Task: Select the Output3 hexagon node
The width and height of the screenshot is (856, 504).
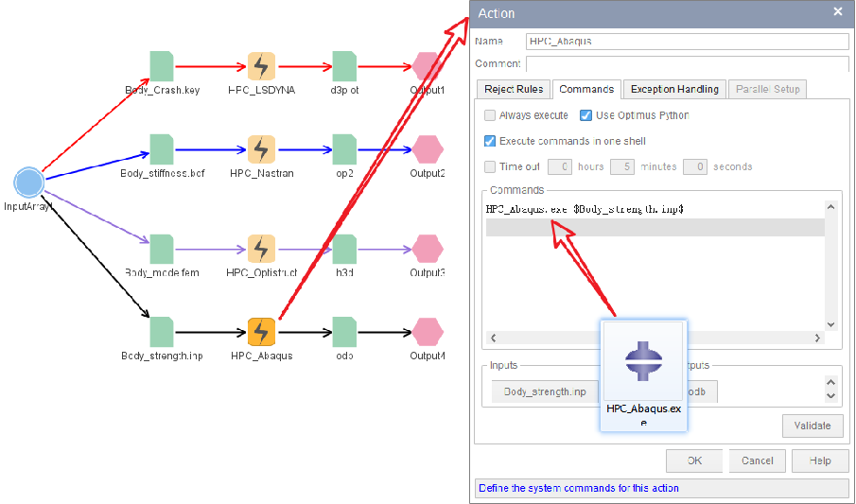Action: [428, 249]
